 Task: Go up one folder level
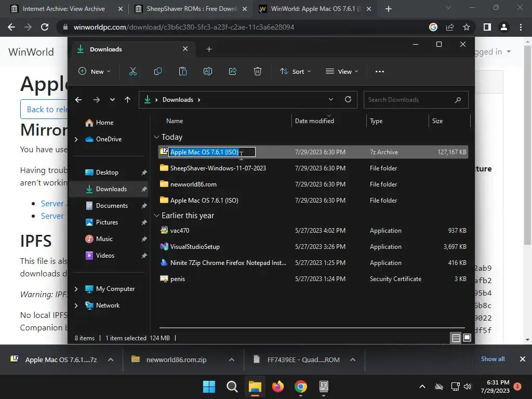coord(128,100)
